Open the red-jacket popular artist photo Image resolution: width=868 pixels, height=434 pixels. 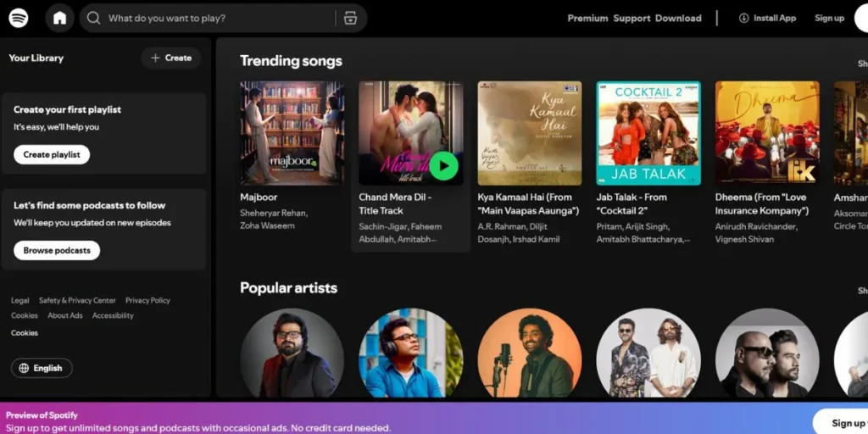tap(292, 353)
